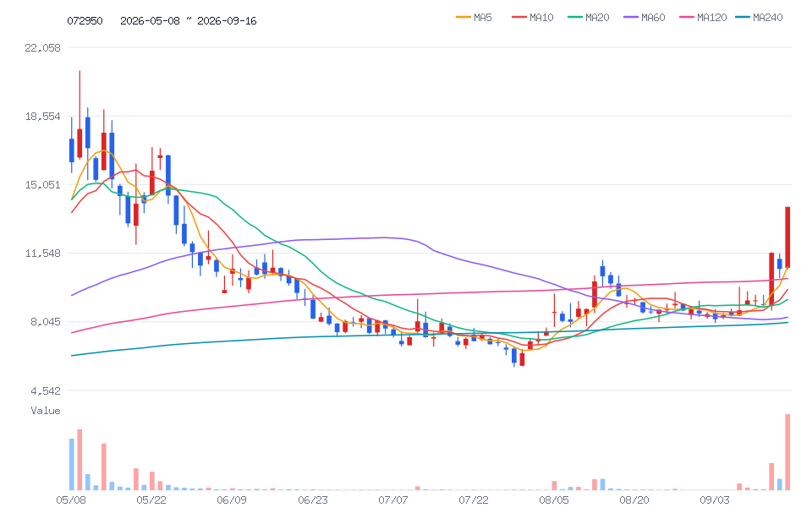Click the 4,542 price axis label
The width and height of the screenshot is (812, 524).
pos(45,390)
